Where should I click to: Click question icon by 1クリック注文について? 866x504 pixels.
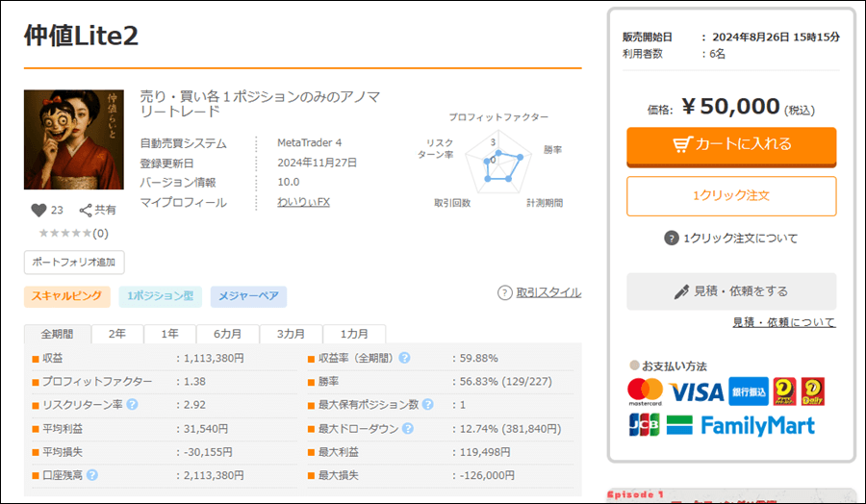click(x=672, y=239)
